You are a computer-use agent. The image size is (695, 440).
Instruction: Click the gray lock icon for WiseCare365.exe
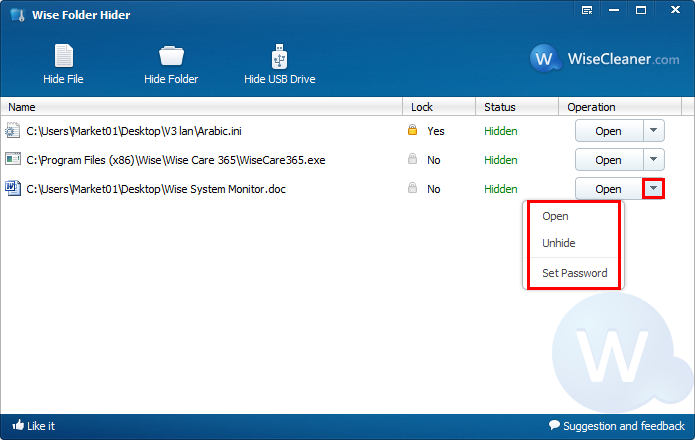tap(412, 159)
